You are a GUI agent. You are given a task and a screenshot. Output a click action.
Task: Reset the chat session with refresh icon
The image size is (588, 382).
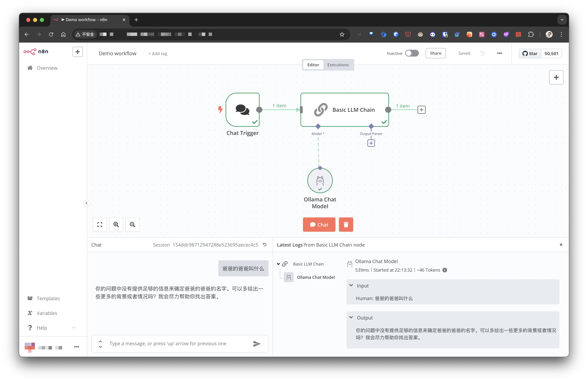(x=265, y=245)
